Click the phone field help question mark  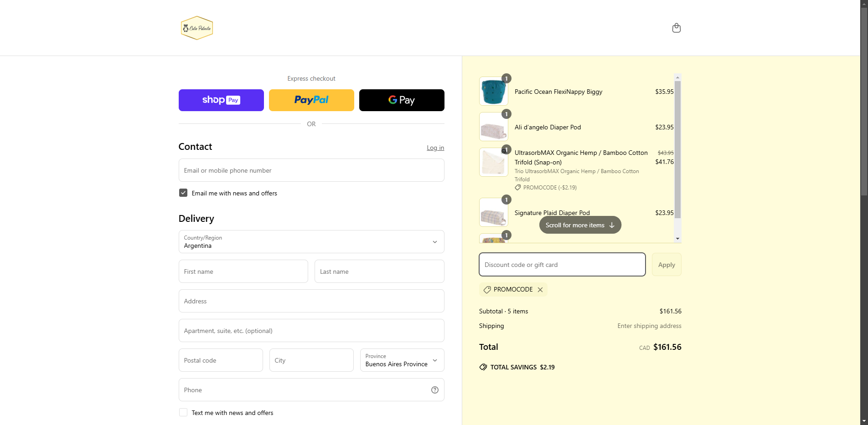coord(435,390)
